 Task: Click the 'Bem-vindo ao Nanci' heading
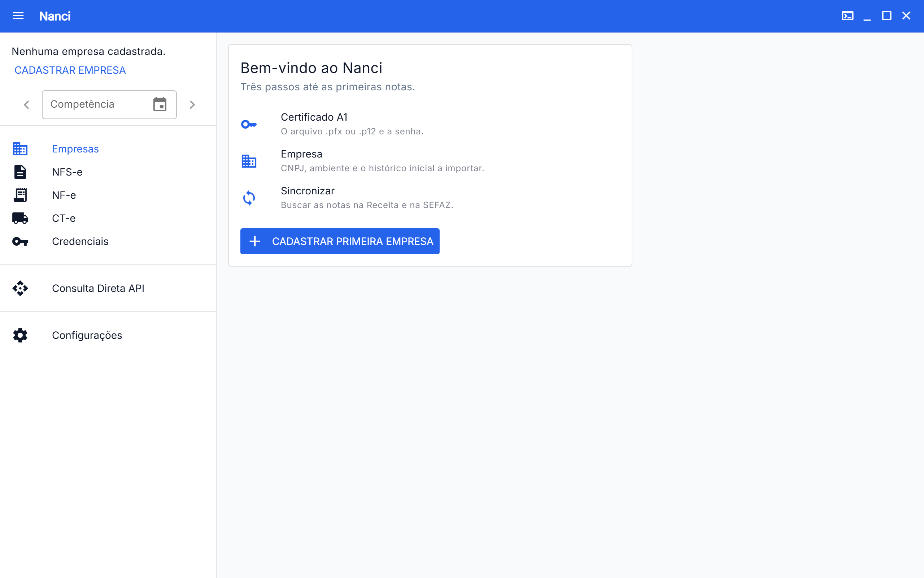click(x=311, y=68)
